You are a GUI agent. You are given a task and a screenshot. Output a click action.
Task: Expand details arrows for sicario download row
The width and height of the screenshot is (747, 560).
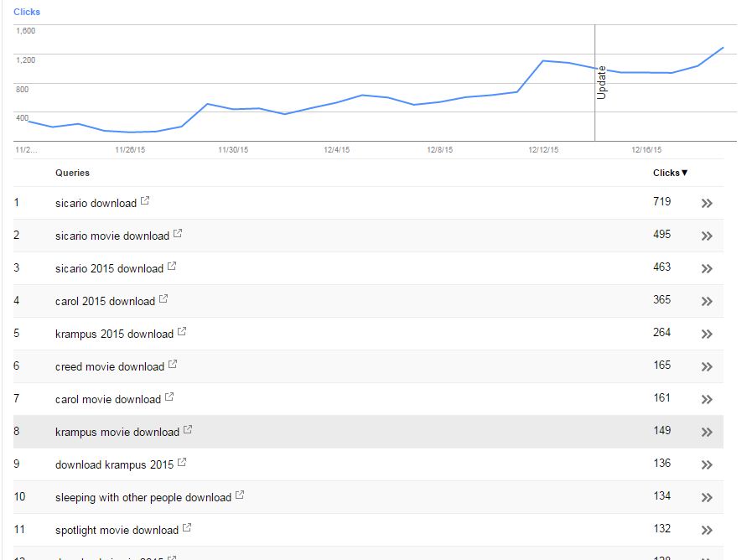point(707,204)
